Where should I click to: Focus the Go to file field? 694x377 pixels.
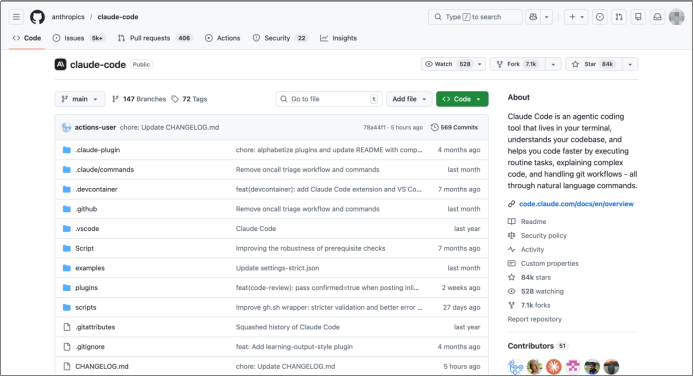(329, 99)
